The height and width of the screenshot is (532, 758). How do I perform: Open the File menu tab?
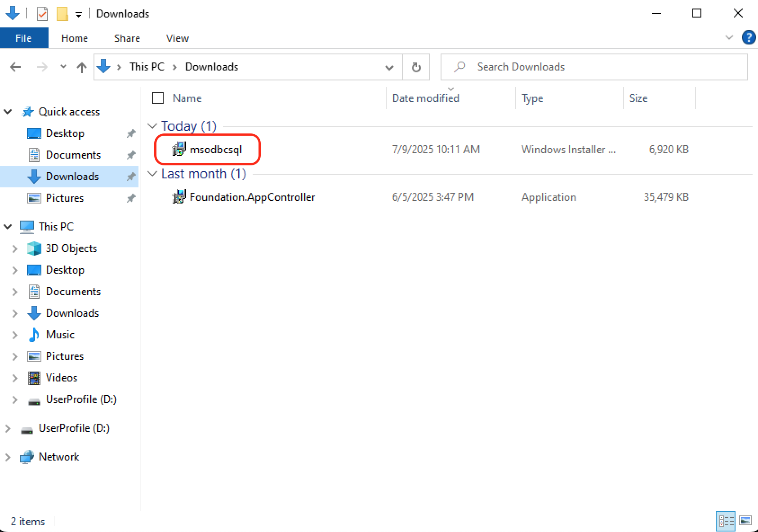24,38
